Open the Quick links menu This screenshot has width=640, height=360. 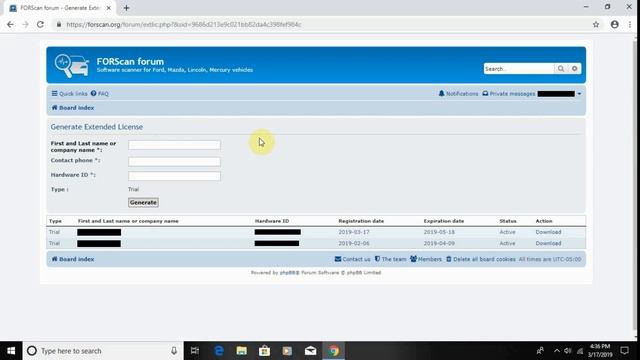(x=69, y=93)
